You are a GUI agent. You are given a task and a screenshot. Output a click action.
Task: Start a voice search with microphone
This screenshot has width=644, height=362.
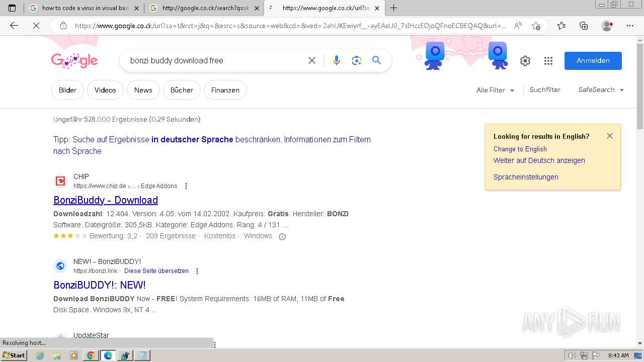coord(337,60)
